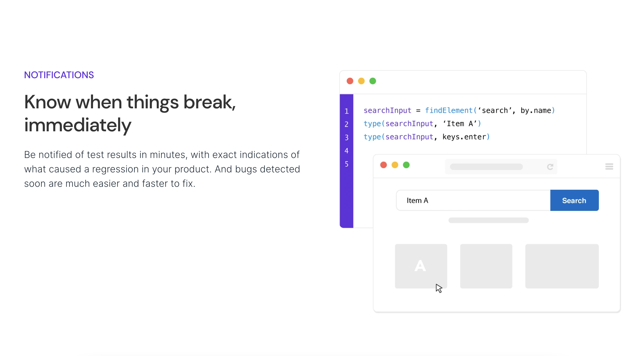
Task: Click the grey address bar in mock browser
Action: 501,167
